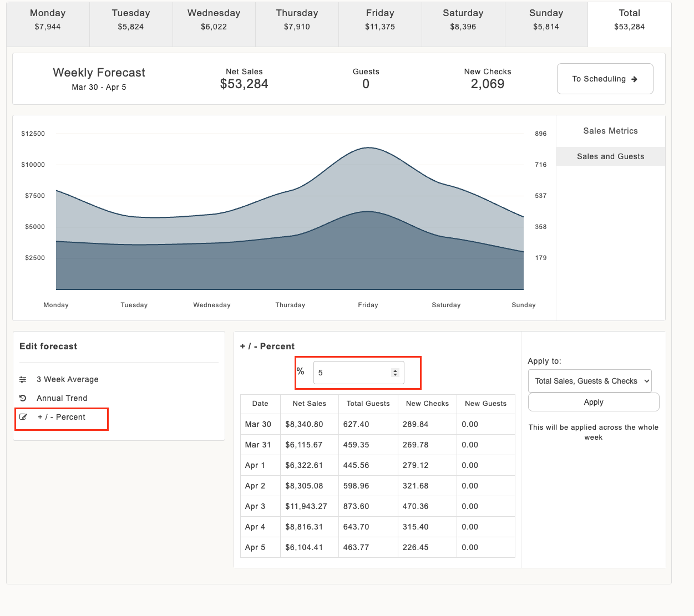
Task: Click the edit icon beside + / - Percent
Action: 23,417
